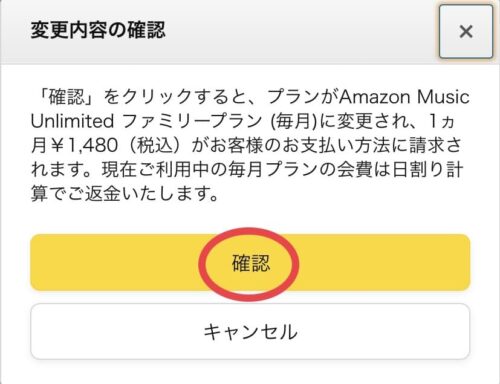Tap the × icon in the header
This screenshot has width=500, height=384.
point(466,32)
